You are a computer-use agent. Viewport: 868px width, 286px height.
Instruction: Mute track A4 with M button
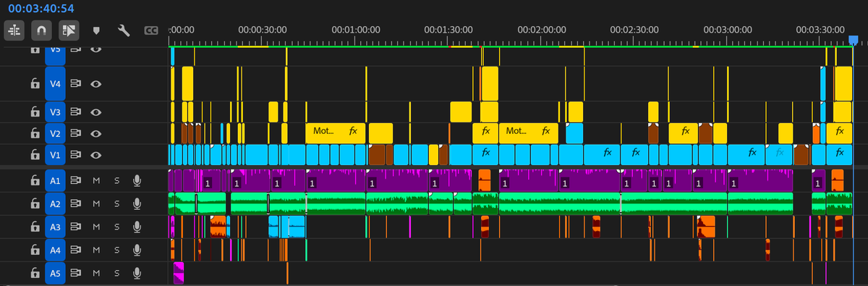click(x=96, y=250)
